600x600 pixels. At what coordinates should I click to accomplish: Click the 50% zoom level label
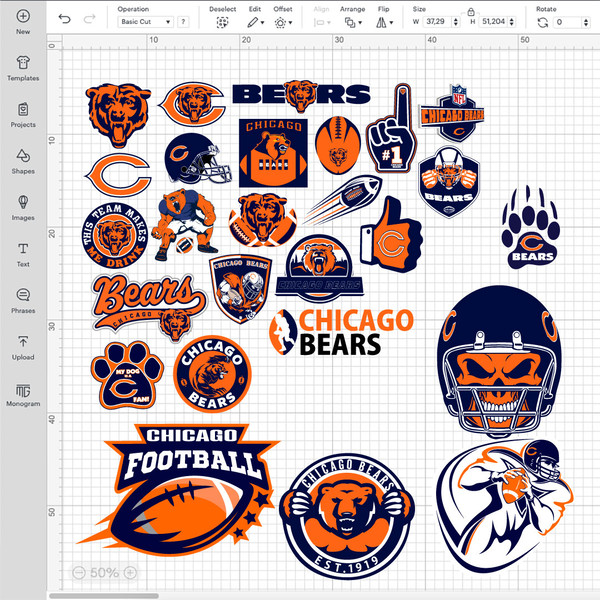tap(104, 572)
